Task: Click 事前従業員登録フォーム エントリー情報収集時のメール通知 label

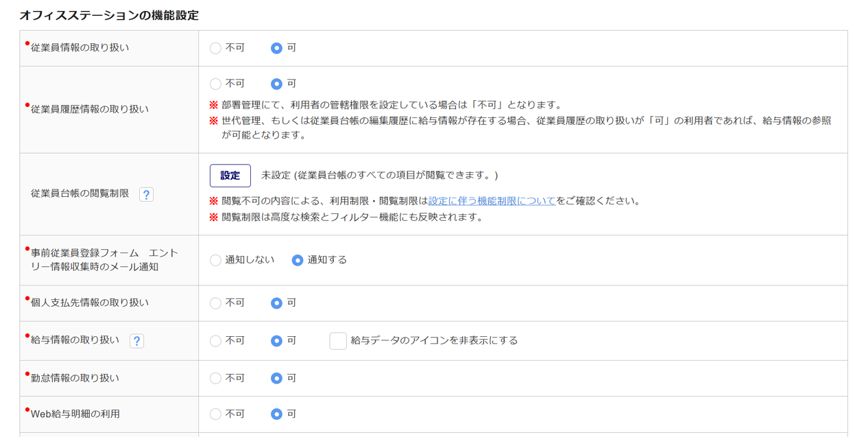Action: pos(104,260)
